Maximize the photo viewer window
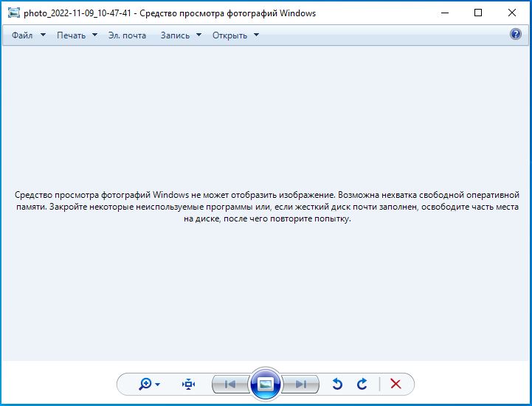 tap(478, 13)
